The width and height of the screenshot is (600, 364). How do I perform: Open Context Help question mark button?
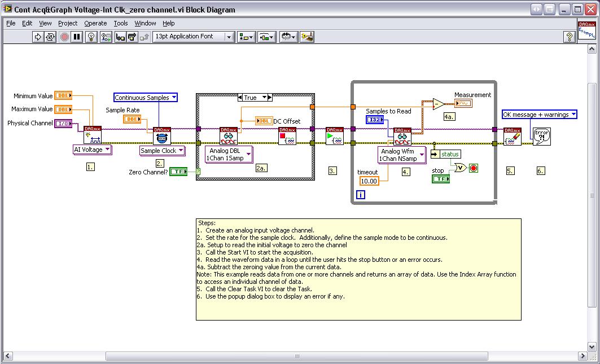coord(569,37)
